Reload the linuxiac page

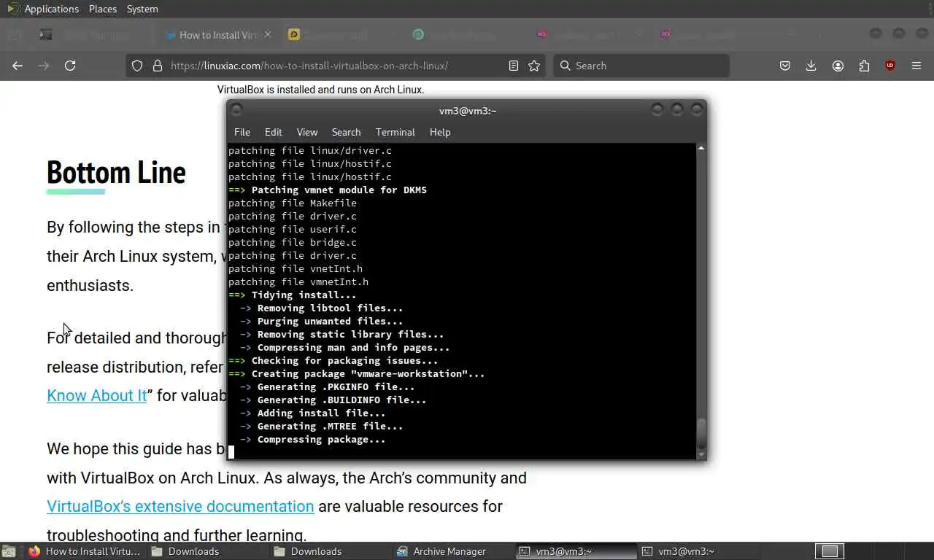(x=70, y=66)
